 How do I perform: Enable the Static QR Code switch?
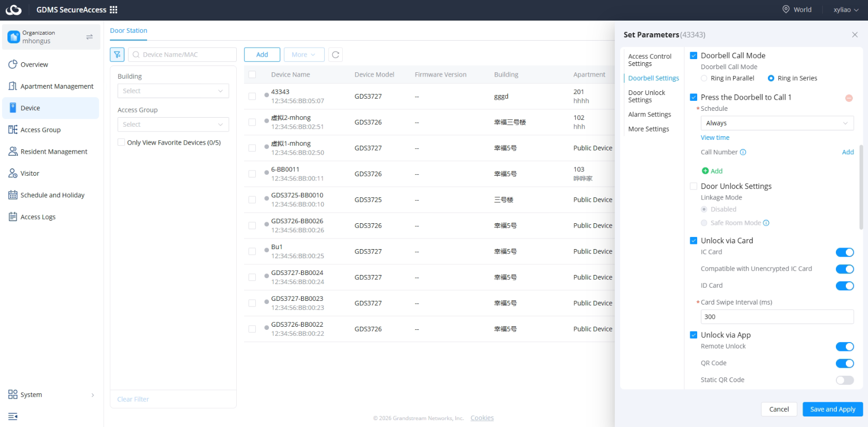coord(845,380)
